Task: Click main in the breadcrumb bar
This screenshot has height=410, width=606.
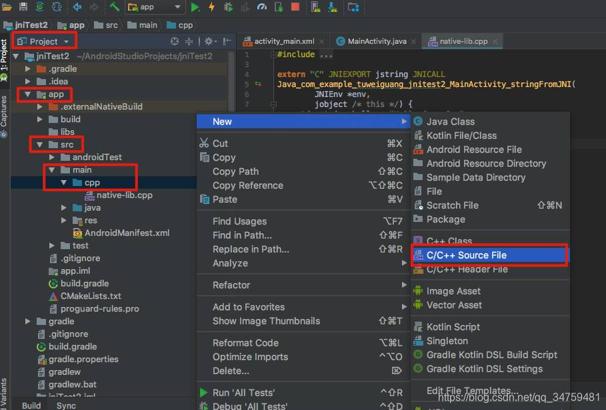Action: (142, 25)
